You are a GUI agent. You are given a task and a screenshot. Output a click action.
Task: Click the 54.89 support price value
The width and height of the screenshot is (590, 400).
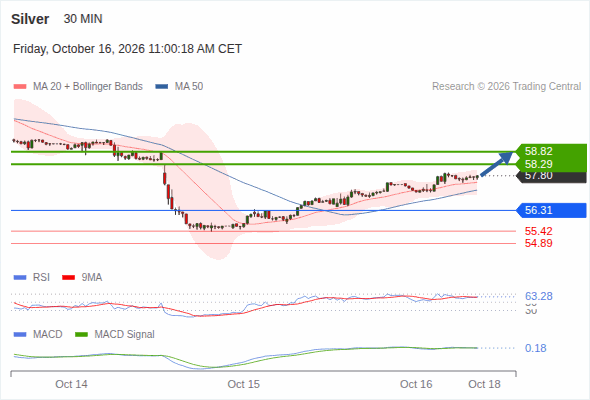tap(539, 243)
